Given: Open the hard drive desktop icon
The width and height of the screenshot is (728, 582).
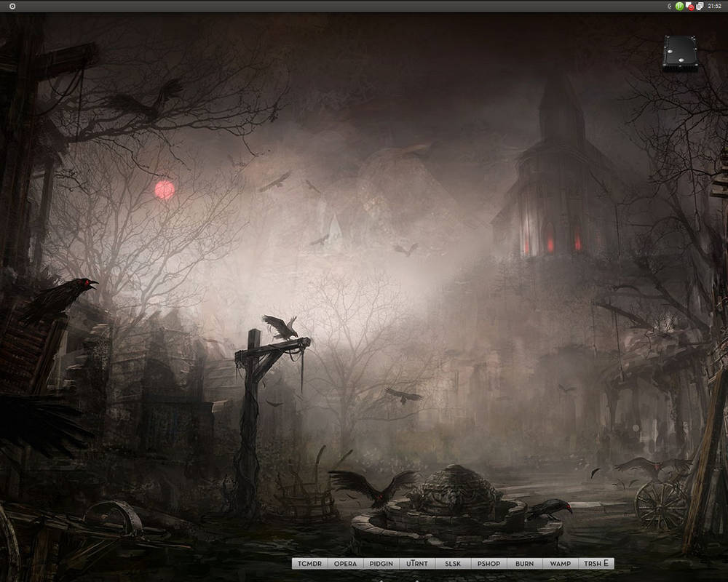Looking at the screenshot, I should [x=680, y=53].
